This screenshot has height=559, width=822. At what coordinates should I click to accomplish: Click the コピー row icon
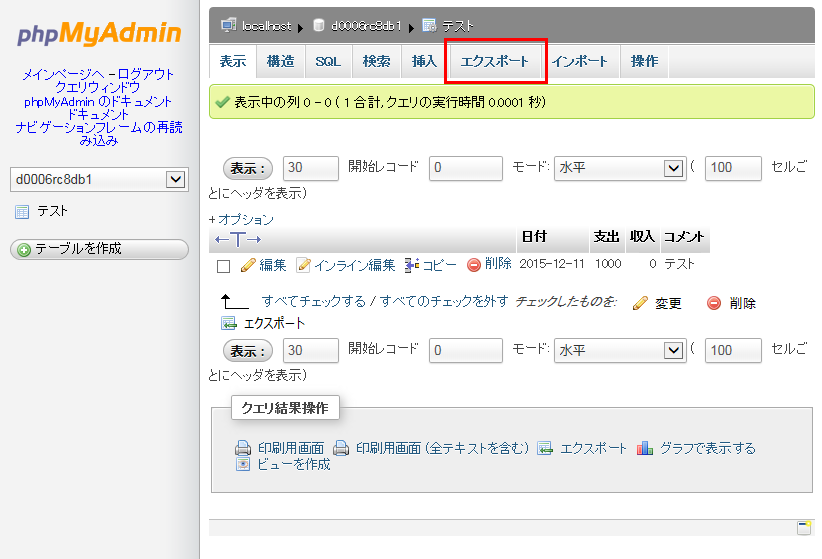point(412,265)
